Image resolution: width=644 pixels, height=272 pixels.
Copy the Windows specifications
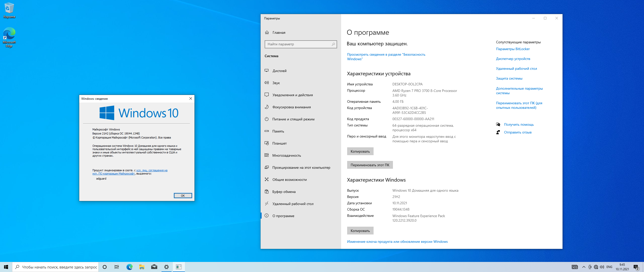(360, 231)
